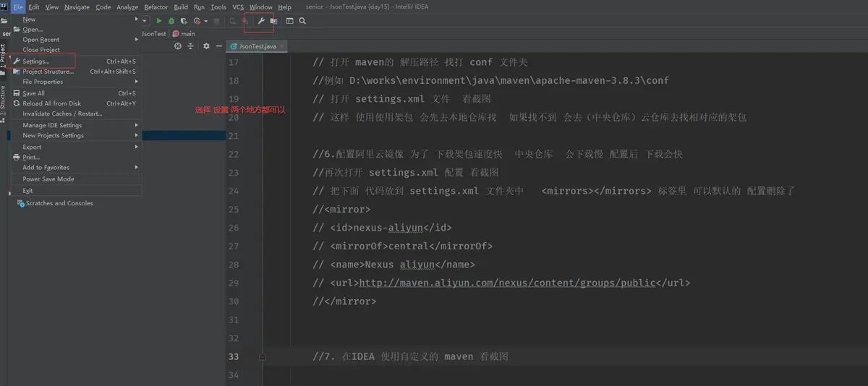Expand Open Recent submenu
Image resolution: width=868 pixels, height=386 pixels.
[75, 40]
